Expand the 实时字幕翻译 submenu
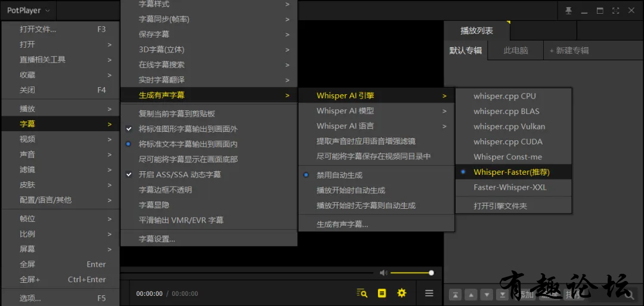The height and width of the screenshot is (306, 644). (x=209, y=80)
